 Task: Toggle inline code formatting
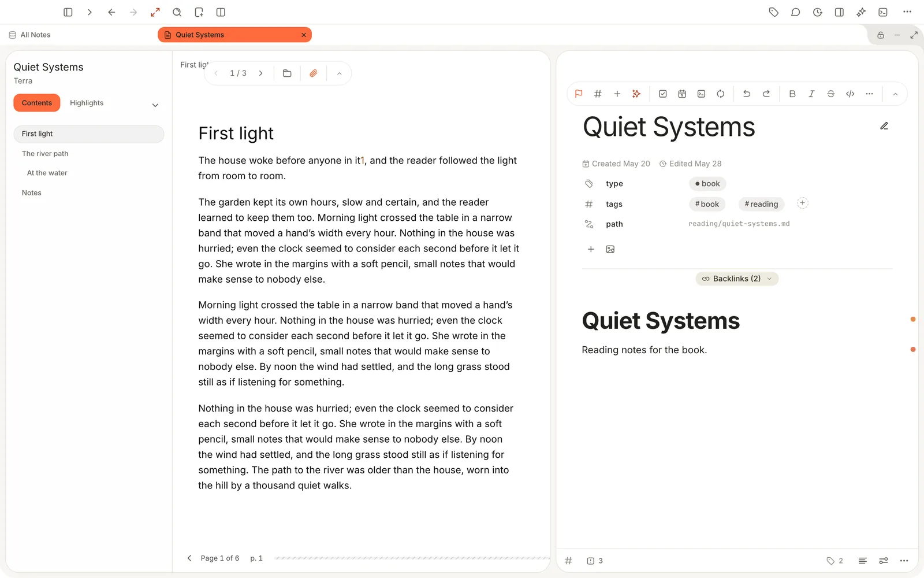(850, 94)
